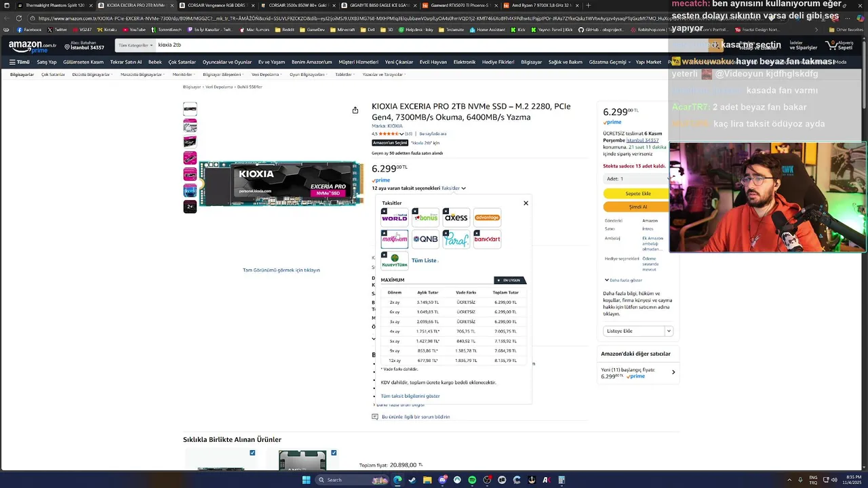Open Discord from the taskbar

pyautogui.click(x=442, y=480)
